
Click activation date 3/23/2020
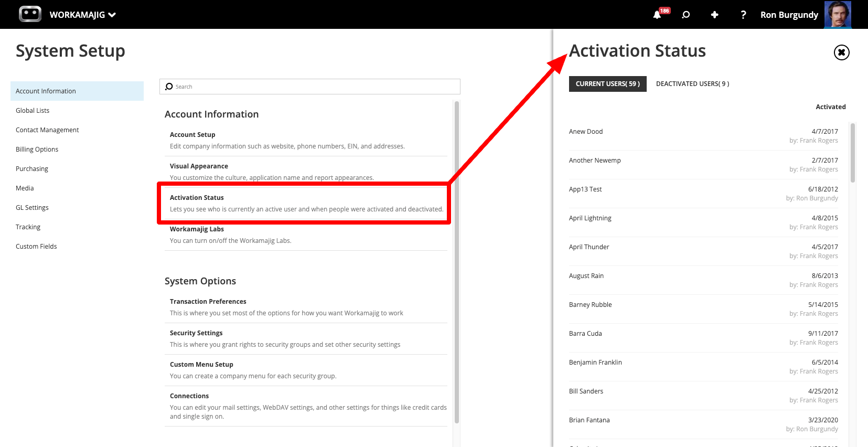[x=823, y=420]
